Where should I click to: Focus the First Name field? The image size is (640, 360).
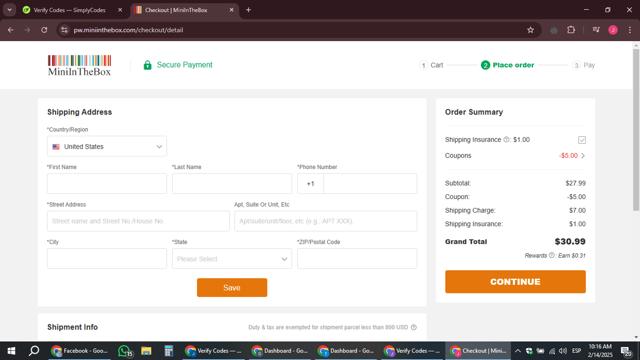click(107, 184)
